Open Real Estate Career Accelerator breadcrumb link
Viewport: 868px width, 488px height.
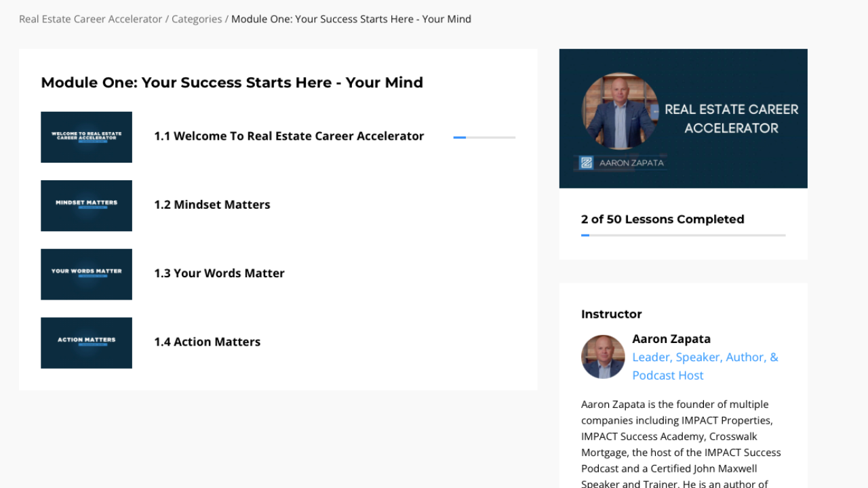(91, 19)
